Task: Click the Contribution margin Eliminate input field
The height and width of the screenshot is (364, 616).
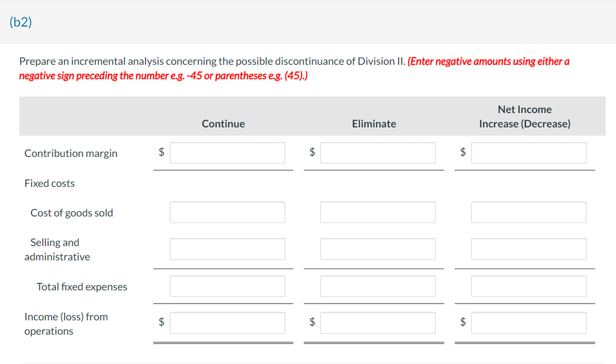Action: [378, 152]
